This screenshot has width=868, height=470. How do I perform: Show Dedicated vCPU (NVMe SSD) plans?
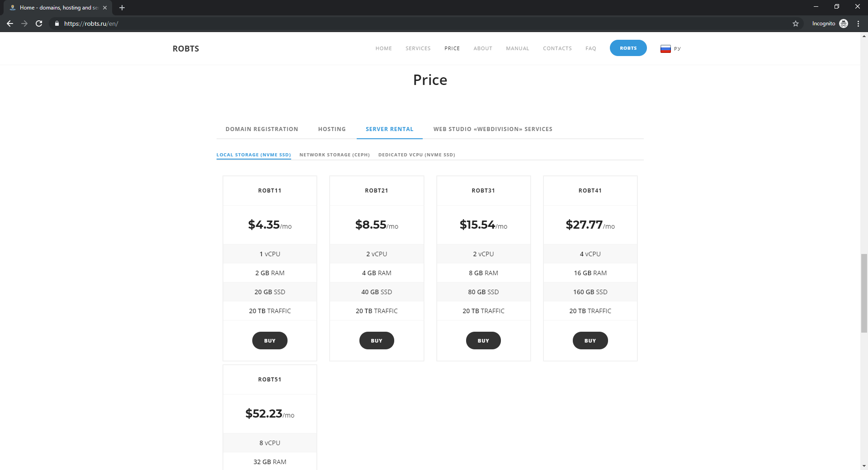(x=416, y=155)
